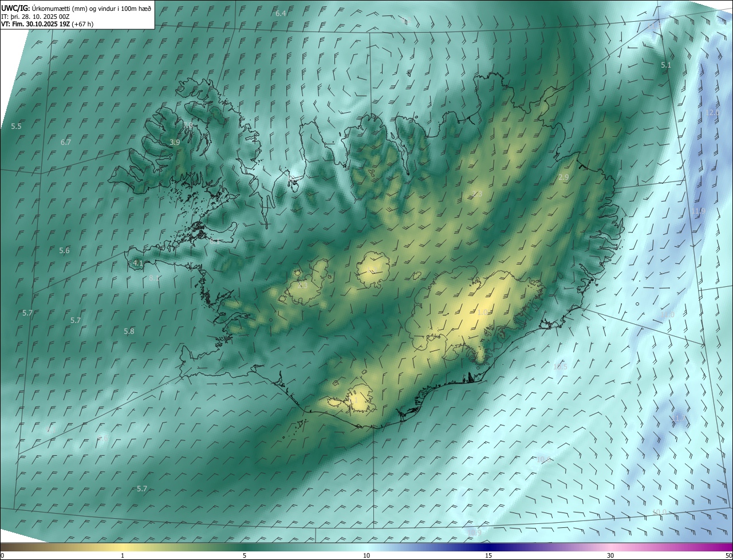
Task: Click the 10.5 value label off the southeast coast
Action: pos(560,366)
